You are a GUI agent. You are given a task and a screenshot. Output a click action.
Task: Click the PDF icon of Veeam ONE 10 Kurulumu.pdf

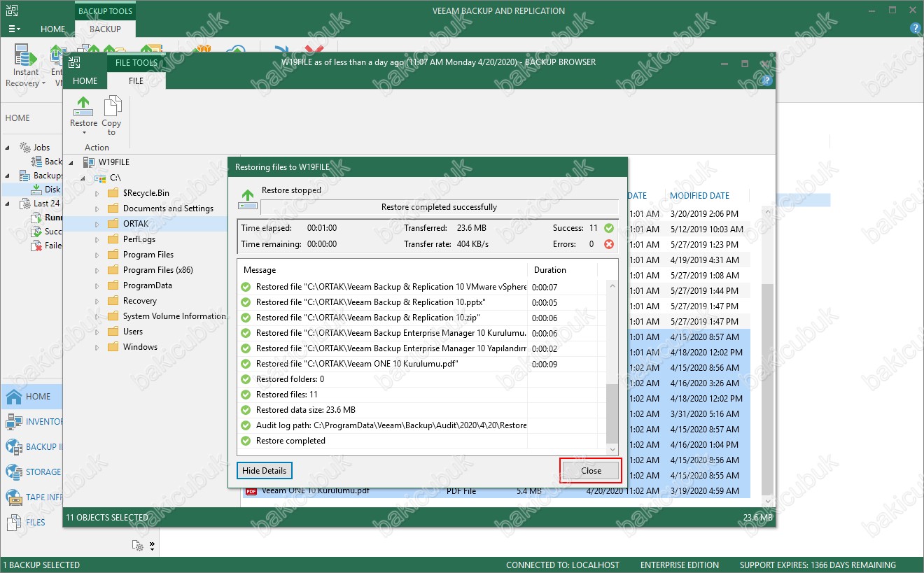251,491
